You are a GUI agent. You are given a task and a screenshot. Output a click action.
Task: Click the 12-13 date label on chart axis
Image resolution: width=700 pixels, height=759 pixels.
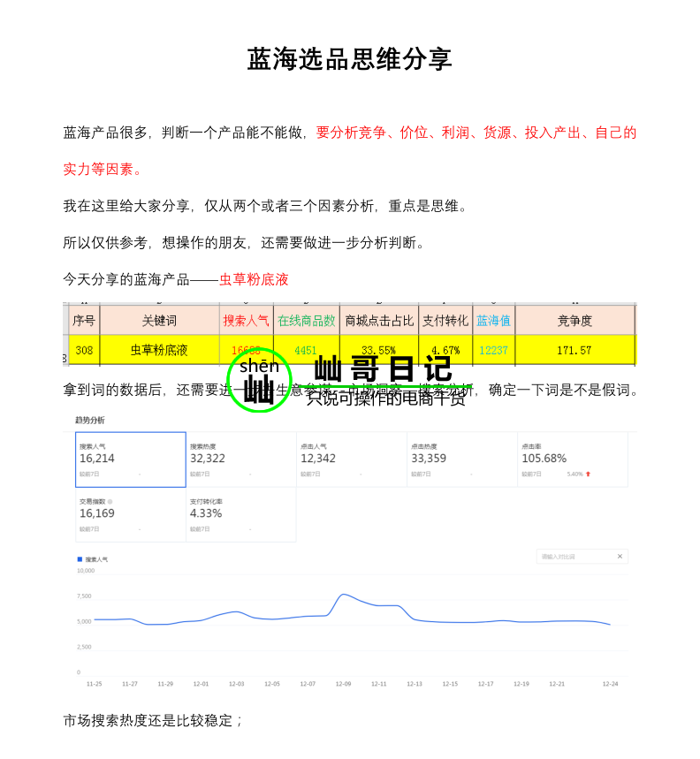tap(415, 684)
